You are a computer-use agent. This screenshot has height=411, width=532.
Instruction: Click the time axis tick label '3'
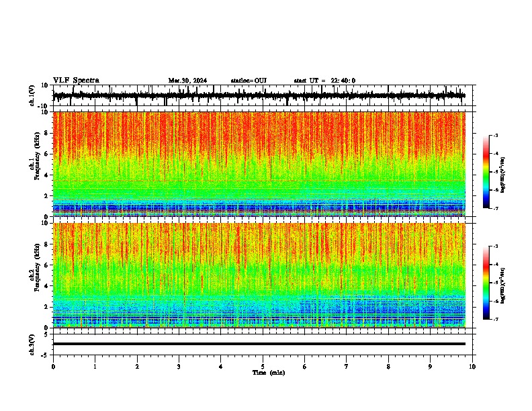pos(179,367)
